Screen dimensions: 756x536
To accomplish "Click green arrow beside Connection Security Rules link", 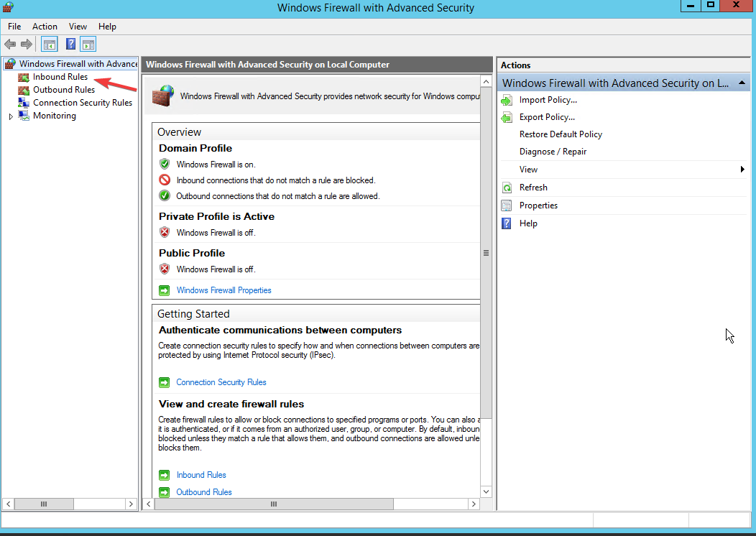I will point(165,382).
